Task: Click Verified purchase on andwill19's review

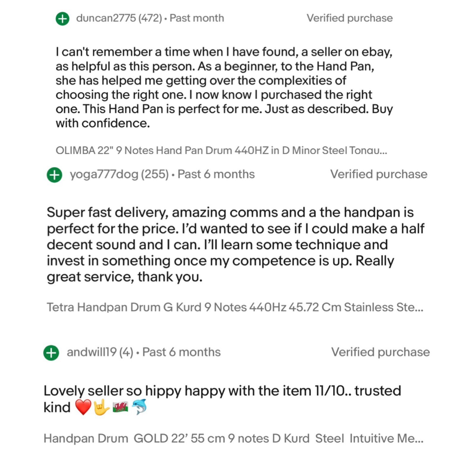Action: pos(380,352)
